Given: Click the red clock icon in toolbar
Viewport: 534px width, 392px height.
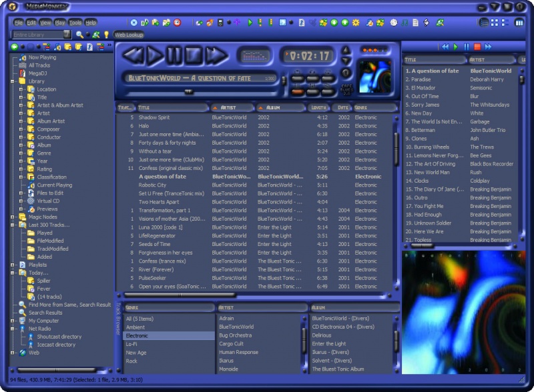Looking at the screenshot, I should coord(177,23).
